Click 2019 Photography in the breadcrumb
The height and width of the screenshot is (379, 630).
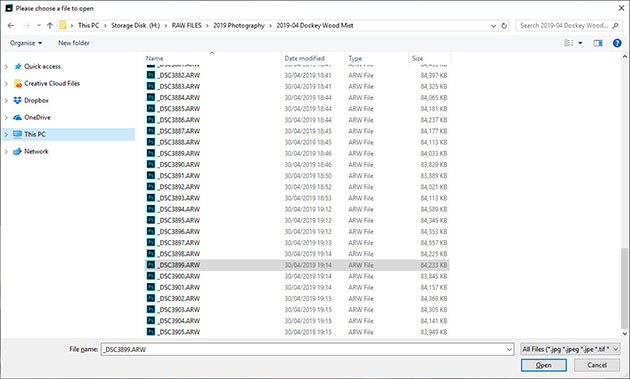239,25
